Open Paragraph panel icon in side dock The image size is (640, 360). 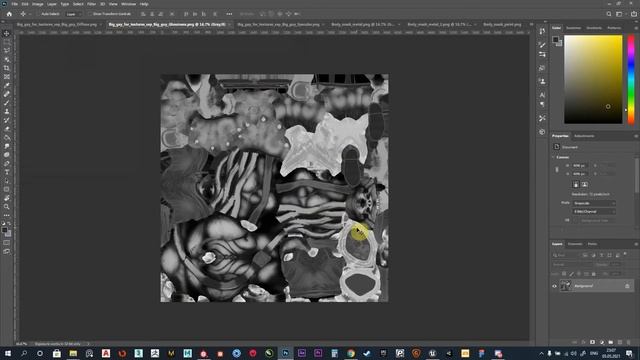pos(542,104)
